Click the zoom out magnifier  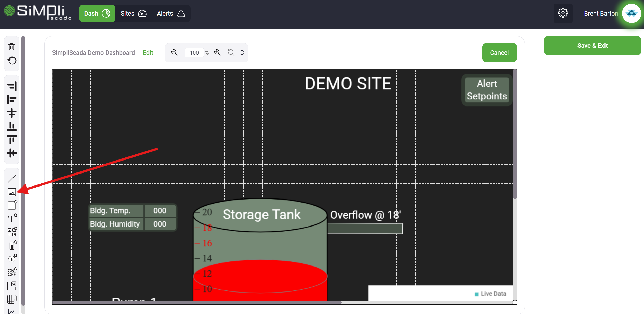tap(174, 52)
